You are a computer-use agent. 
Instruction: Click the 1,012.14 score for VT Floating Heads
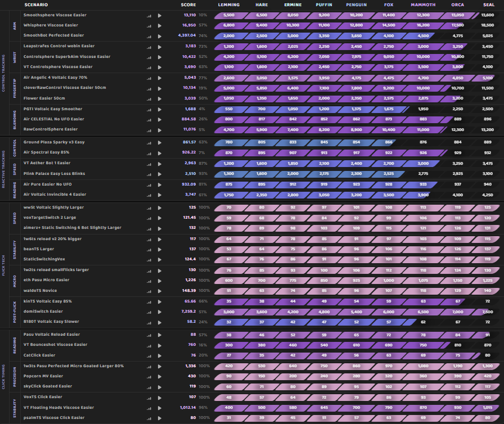188,407
